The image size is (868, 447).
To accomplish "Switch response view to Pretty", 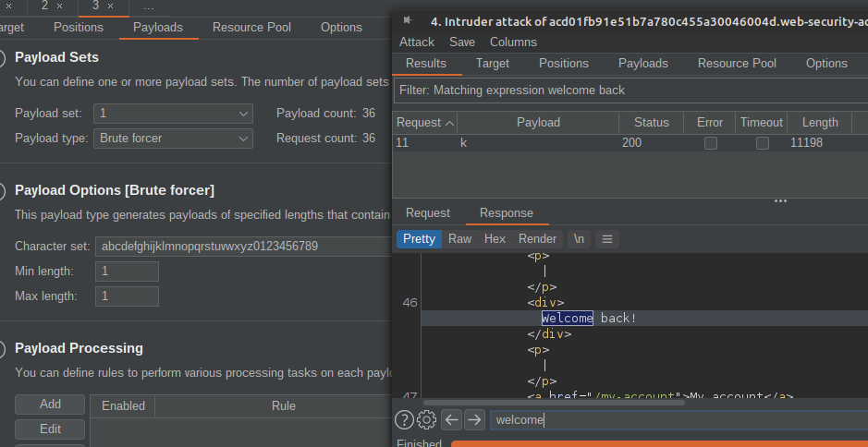I will pos(419,238).
